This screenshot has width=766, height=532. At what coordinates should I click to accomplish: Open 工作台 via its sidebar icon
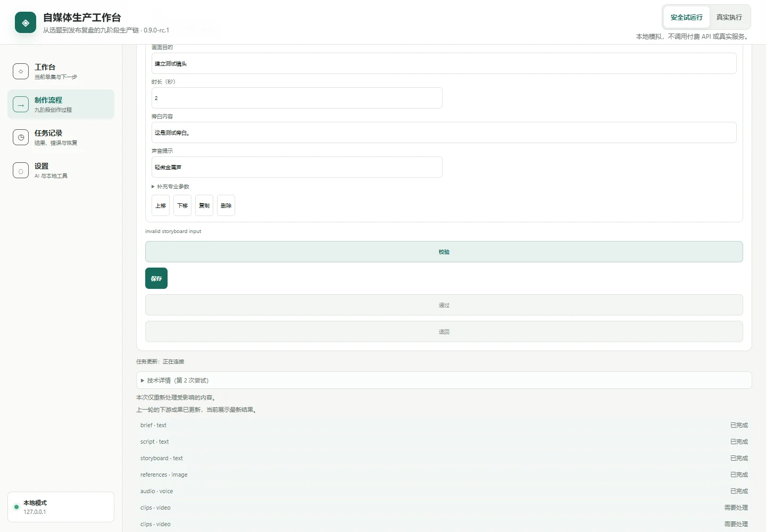pos(21,71)
